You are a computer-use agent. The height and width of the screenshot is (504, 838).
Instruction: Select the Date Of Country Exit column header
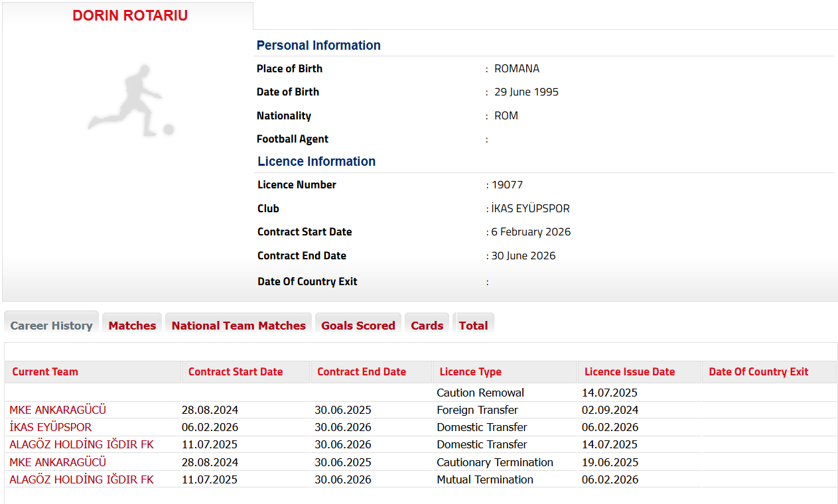[758, 372]
